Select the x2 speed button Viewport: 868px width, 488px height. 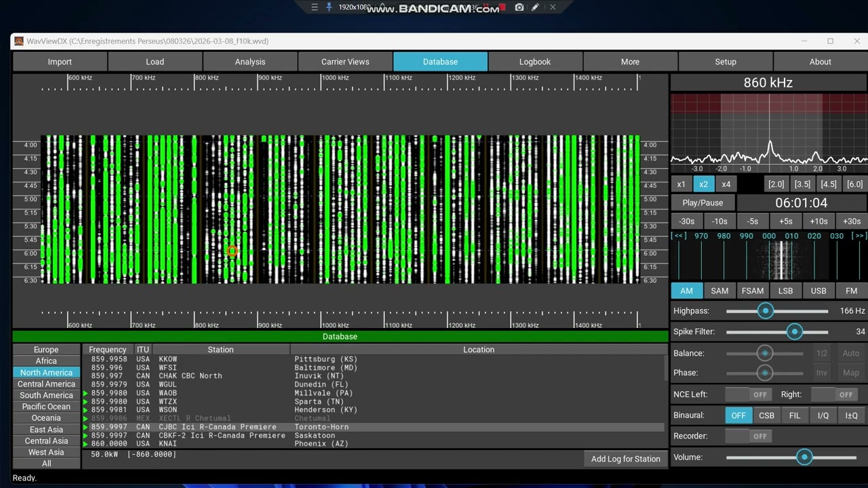[703, 184]
